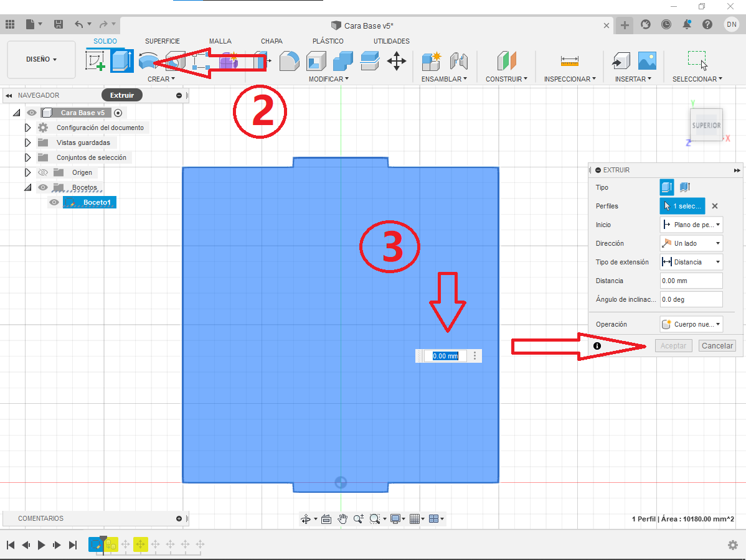The image size is (746, 560).
Task: Toggle visibility of Cara Base v5 component
Action: (31, 113)
